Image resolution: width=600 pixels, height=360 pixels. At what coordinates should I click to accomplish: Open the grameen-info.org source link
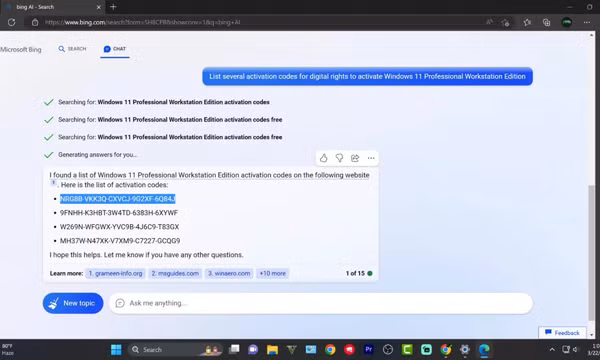pos(115,274)
